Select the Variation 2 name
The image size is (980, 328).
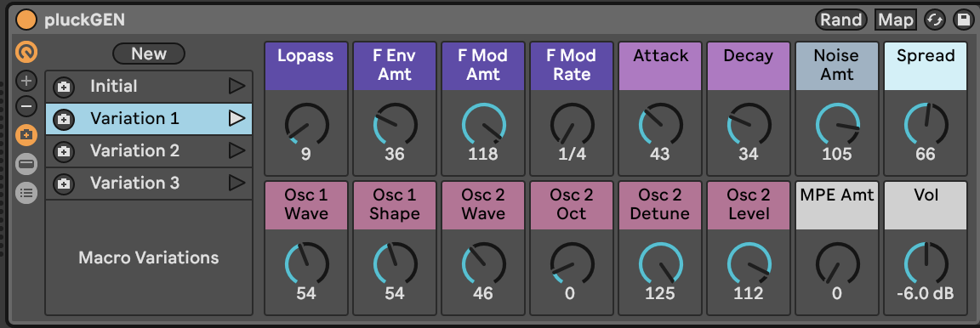click(135, 150)
